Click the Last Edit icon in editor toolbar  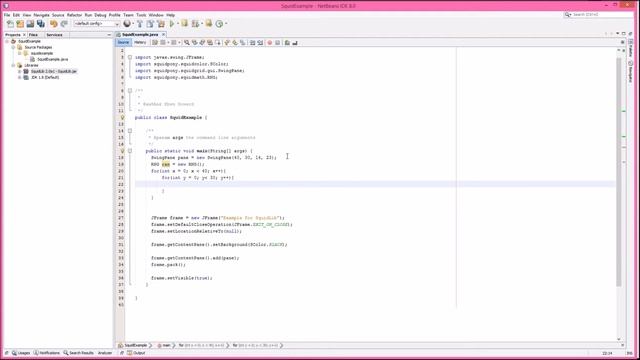[155, 42]
